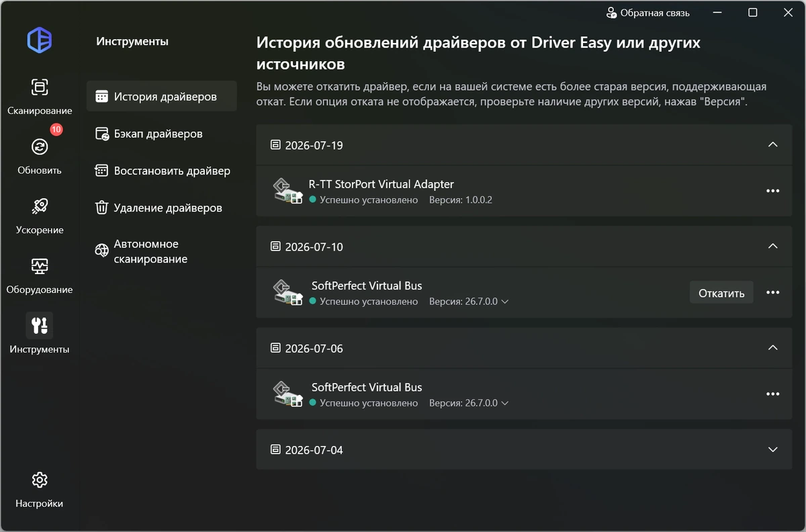Open the Оборудование hardware monitor section
The height and width of the screenshot is (532, 806).
tap(40, 275)
